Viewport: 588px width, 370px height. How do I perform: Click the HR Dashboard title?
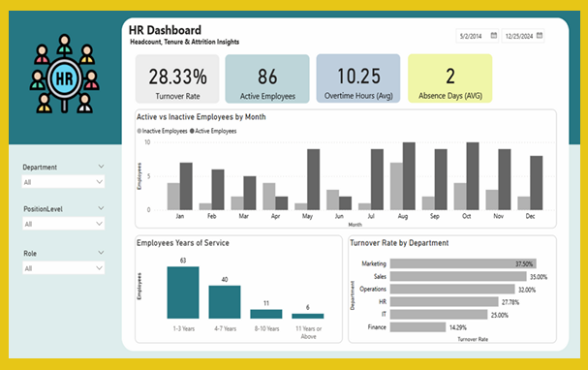165,30
